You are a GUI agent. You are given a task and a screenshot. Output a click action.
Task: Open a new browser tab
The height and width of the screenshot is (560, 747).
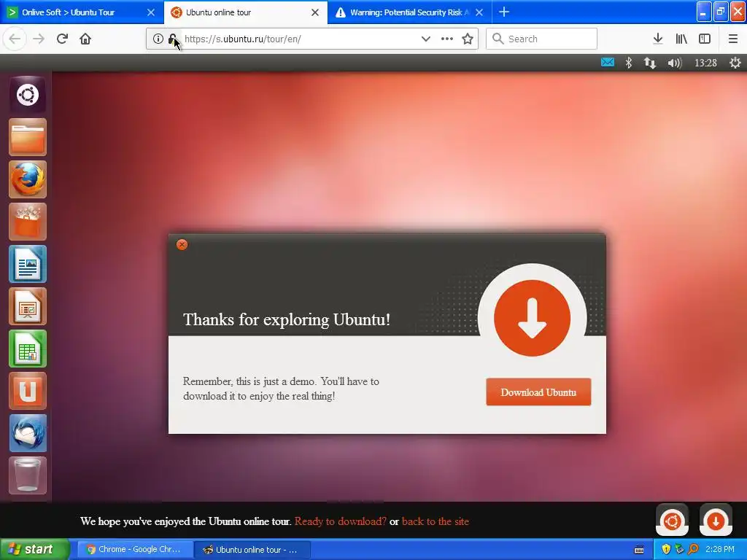click(504, 12)
